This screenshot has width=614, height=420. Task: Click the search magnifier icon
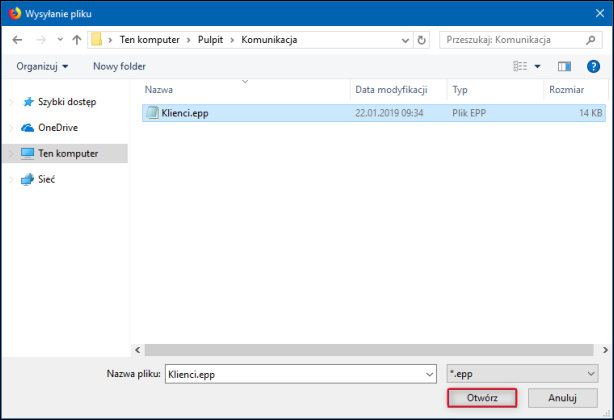click(x=591, y=40)
